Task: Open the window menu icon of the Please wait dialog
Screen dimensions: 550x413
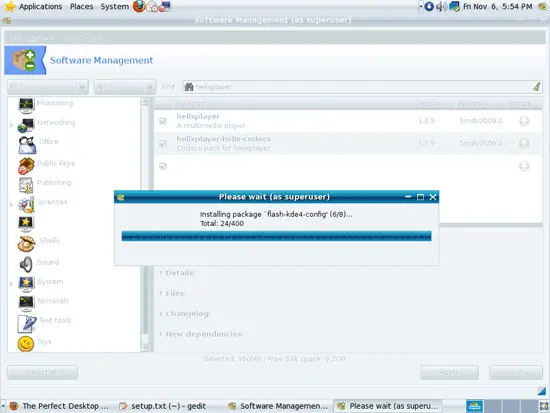Action: [121, 197]
